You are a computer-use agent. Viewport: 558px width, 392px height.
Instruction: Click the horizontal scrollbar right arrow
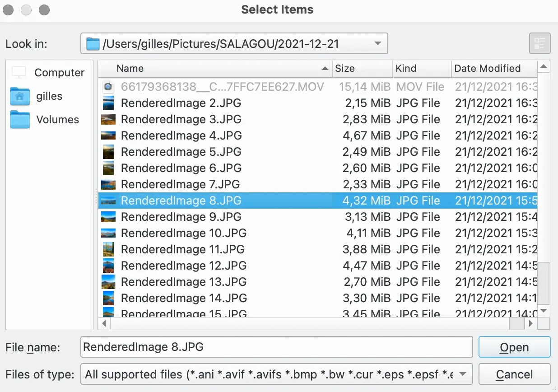[x=531, y=323]
